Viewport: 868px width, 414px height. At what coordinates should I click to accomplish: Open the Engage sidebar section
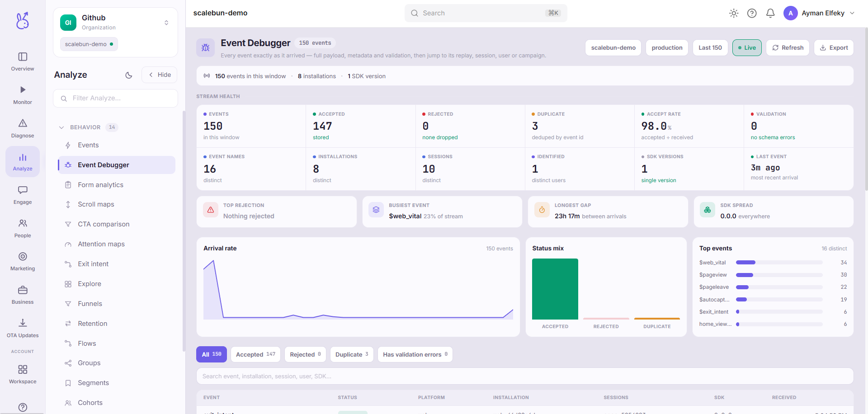[23, 195]
